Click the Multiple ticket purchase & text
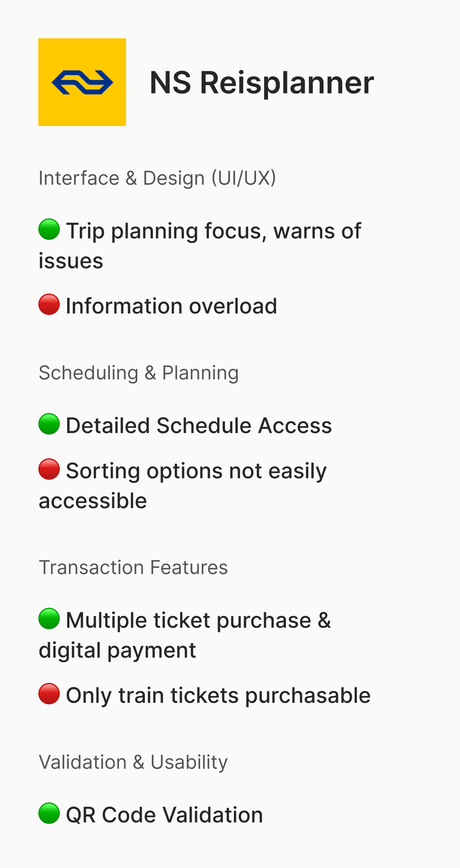460x868 pixels. [199, 620]
